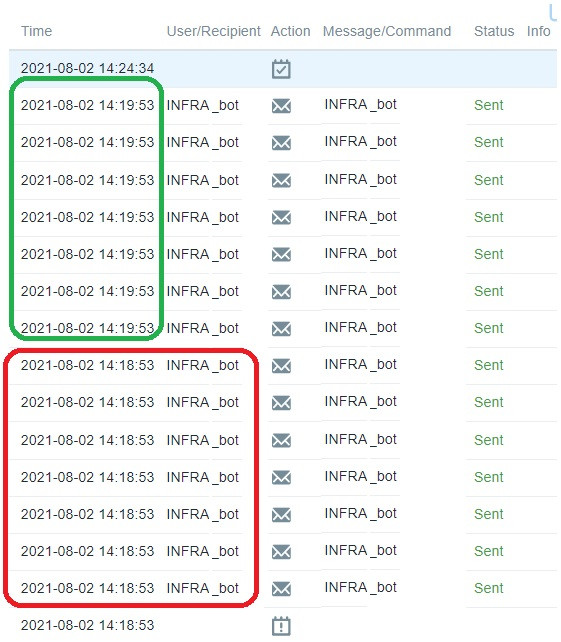Click the Action column header
This screenshot has width=561, height=642.
[290, 31]
